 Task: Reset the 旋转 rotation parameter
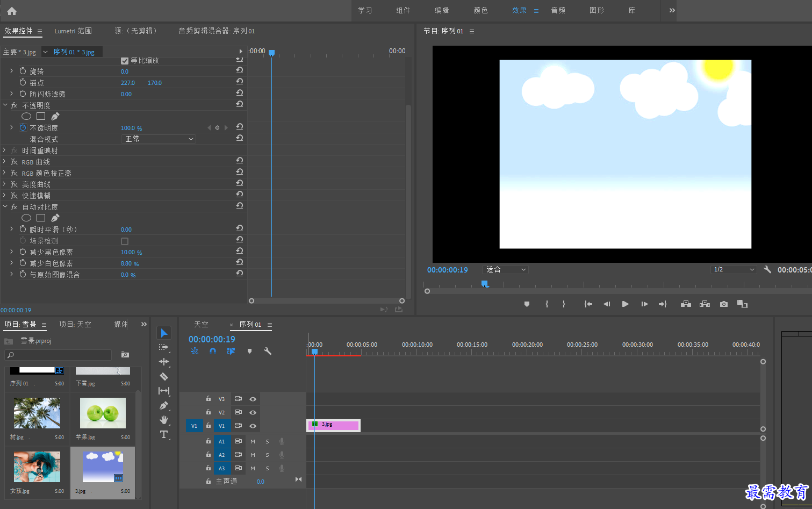pyautogui.click(x=240, y=70)
